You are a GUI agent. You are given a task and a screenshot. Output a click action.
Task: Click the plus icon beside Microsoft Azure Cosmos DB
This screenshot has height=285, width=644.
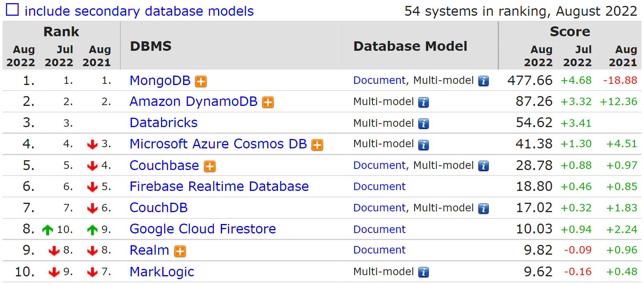point(317,145)
